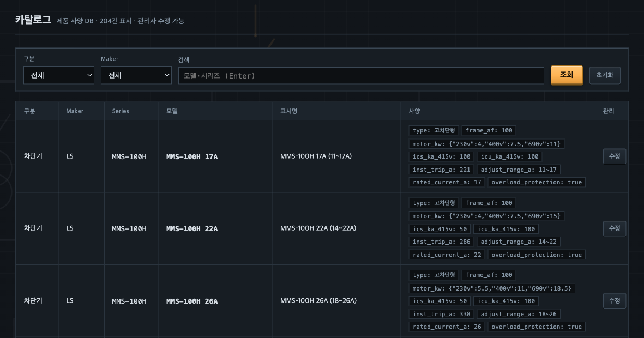
Task: Click motor_kw tag with "690v":15
Action: pyautogui.click(x=487, y=216)
